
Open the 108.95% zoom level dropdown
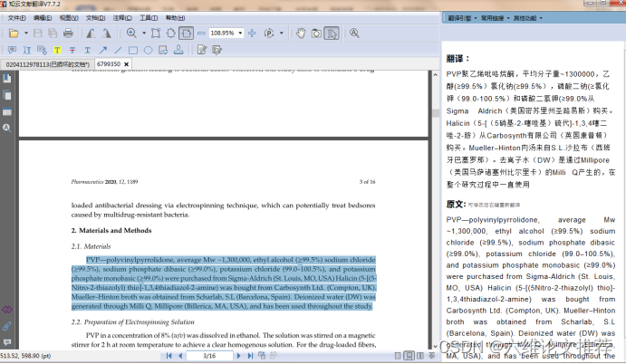tap(240, 34)
